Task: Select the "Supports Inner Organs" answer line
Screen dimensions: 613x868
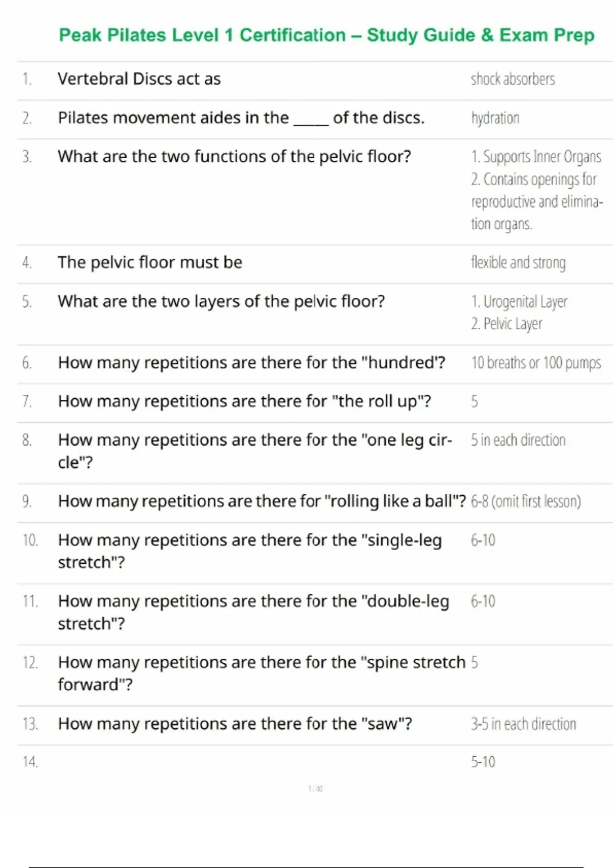Action: point(536,156)
